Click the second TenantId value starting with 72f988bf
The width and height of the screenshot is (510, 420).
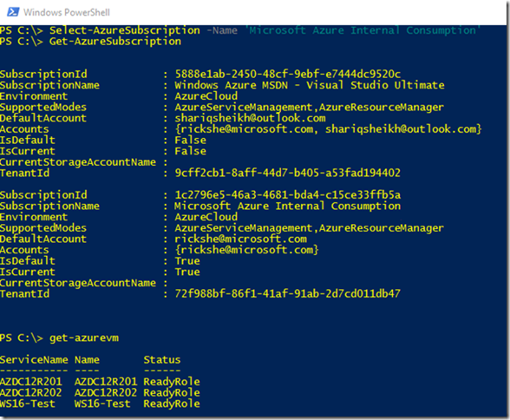click(288, 294)
